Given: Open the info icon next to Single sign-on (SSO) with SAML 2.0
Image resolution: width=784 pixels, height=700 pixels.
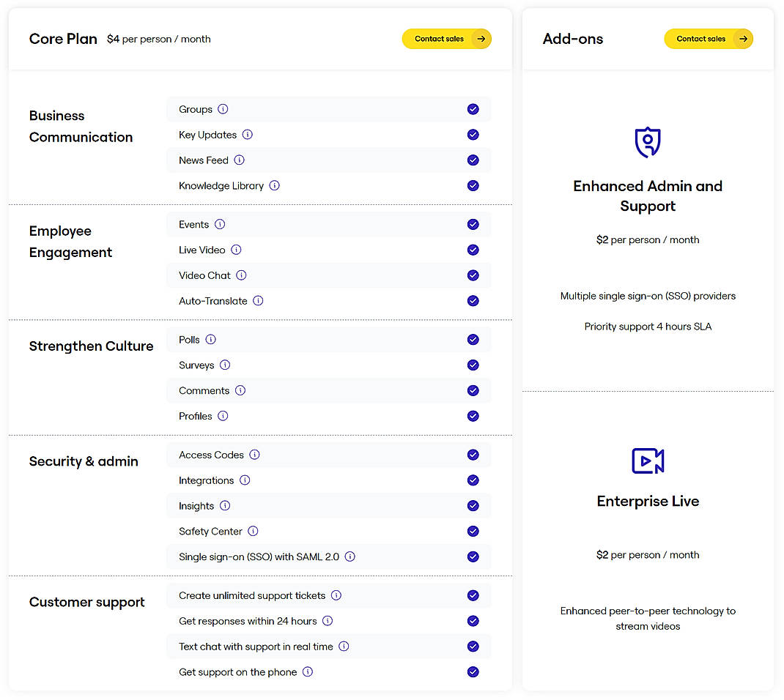Looking at the screenshot, I should pos(350,556).
